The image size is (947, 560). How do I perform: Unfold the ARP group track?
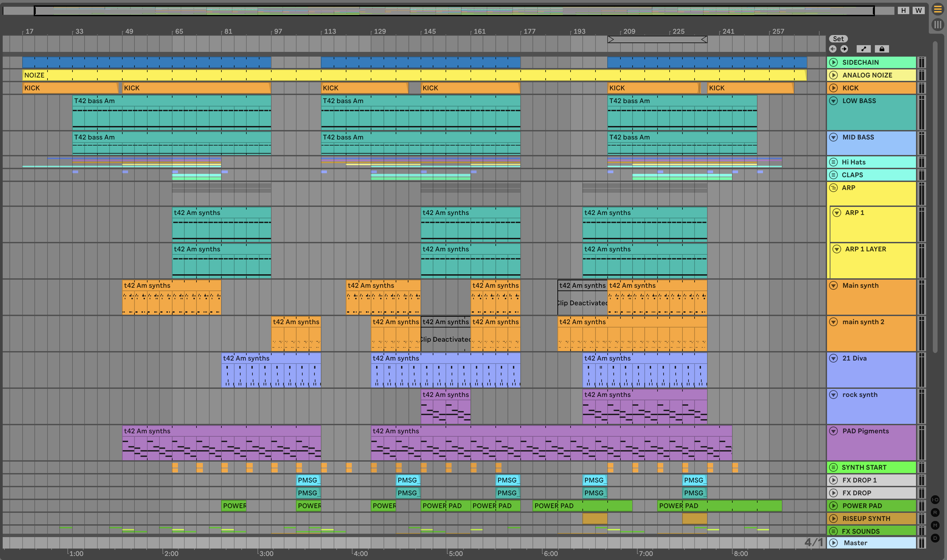pyautogui.click(x=833, y=188)
